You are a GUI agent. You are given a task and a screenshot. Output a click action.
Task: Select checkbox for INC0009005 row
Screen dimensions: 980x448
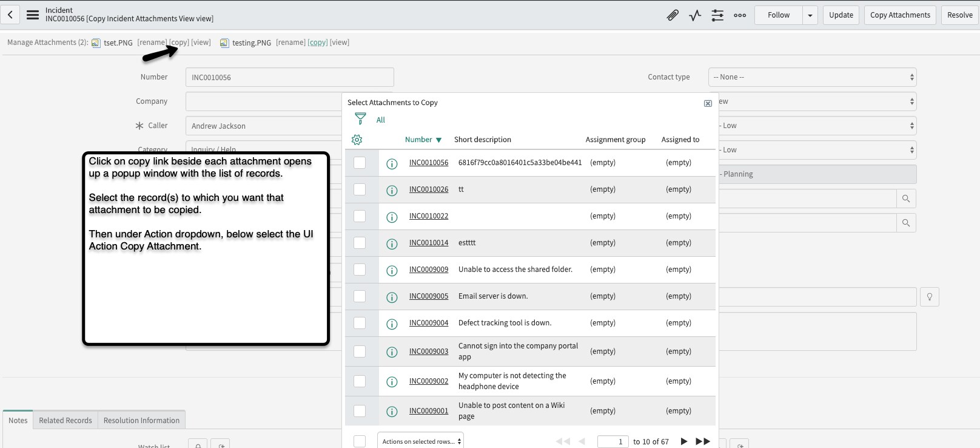click(x=360, y=296)
